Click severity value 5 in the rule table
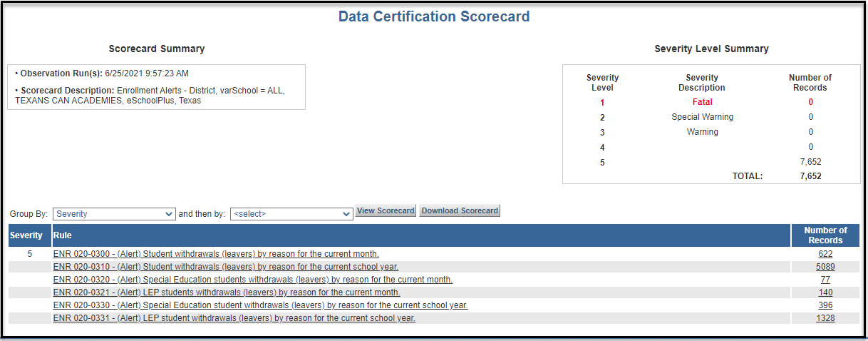Image resolution: width=868 pixels, height=341 pixels. (x=29, y=254)
